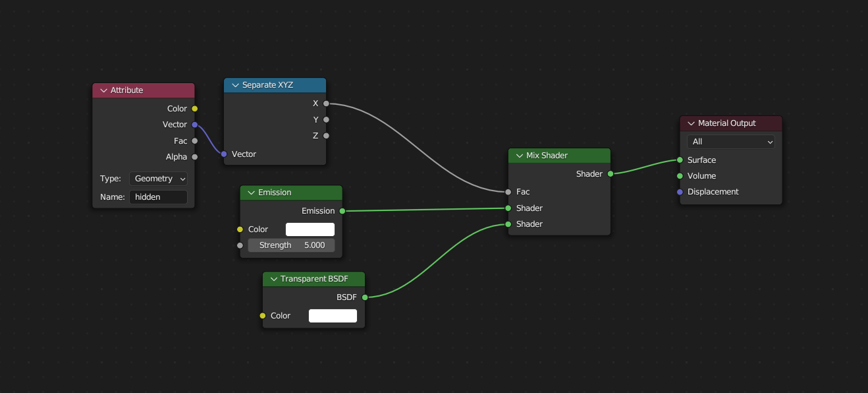Click the Separate XYZ Y output socket

[x=326, y=119]
